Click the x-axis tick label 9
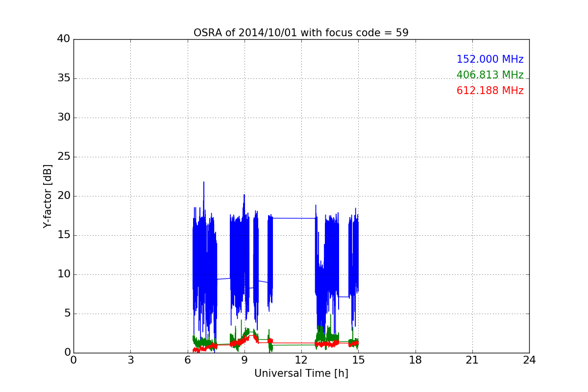The height and width of the screenshot is (392, 588). coord(245,360)
